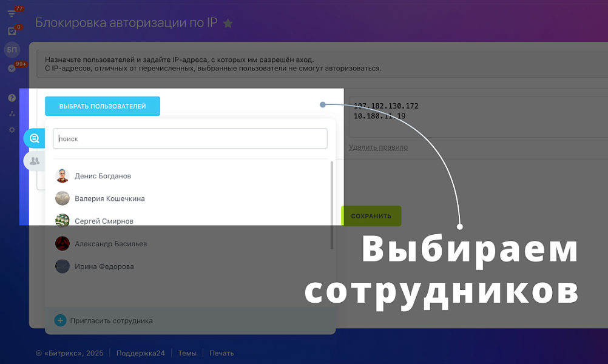Focus the поиск search field
Image resolution: width=608 pixels, height=364 pixels.
190,138
